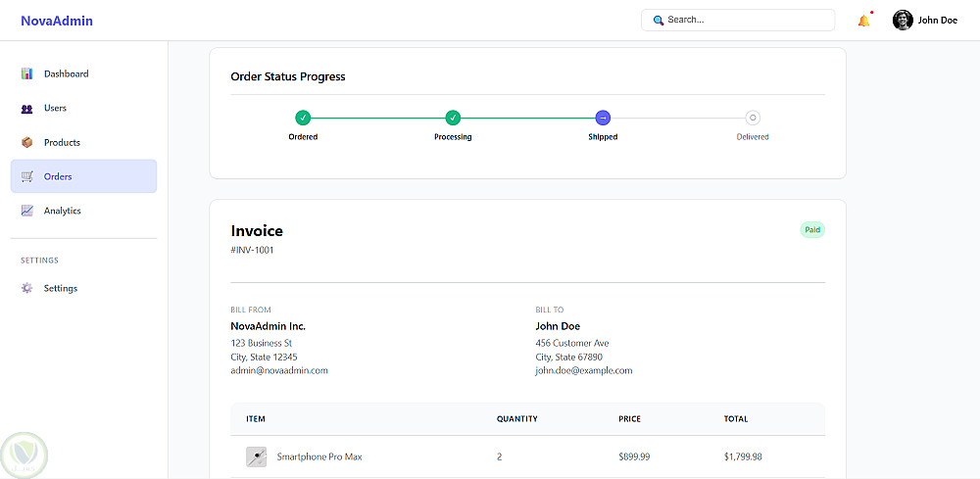Select the Processing step circle
This screenshot has width=980, height=479.
click(x=453, y=118)
